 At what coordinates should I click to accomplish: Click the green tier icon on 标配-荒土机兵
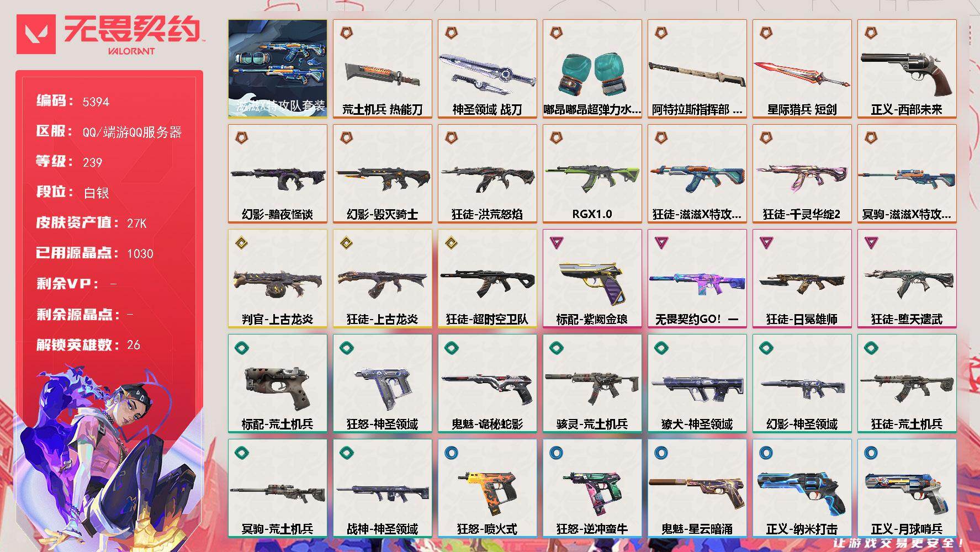[242, 348]
